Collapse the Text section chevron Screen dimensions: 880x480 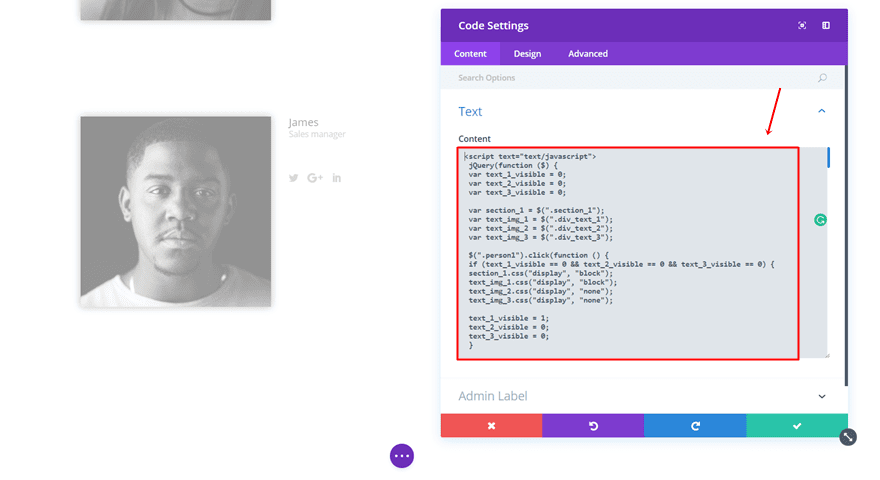pos(822,111)
